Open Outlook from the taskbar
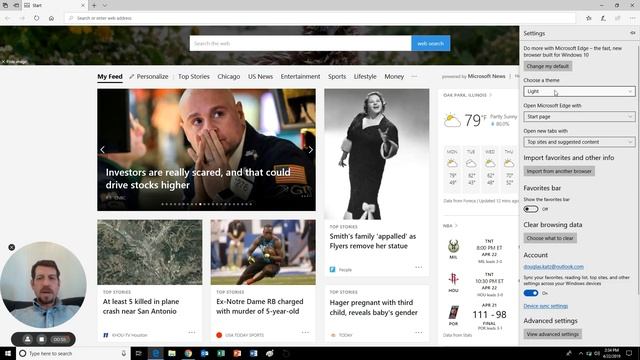 click(x=204, y=353)
